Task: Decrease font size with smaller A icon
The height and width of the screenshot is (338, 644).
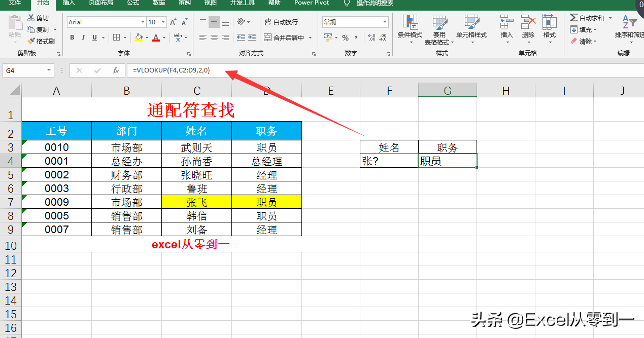Action: click(184, 22)
